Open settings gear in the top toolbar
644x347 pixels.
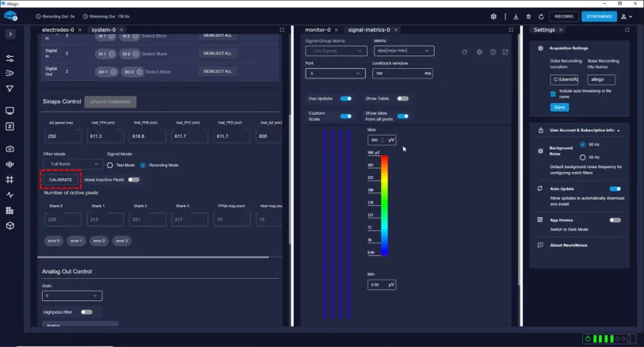[493, 17]
